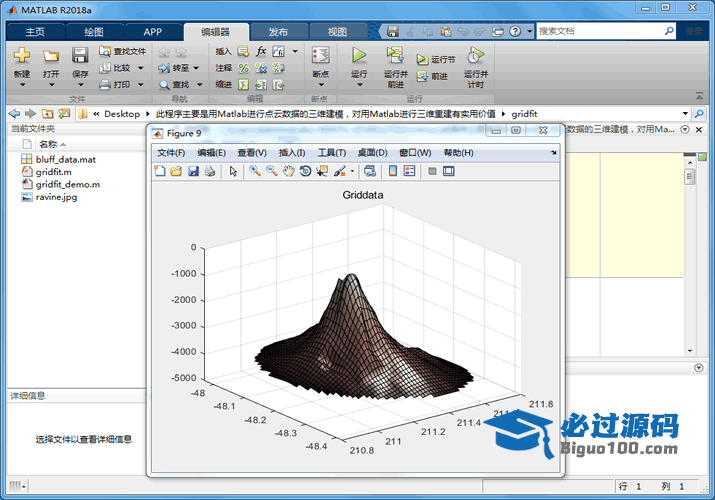Click the fx insert function icon
This screenshot has width=715, height=500.
click(x=261, y=51)
